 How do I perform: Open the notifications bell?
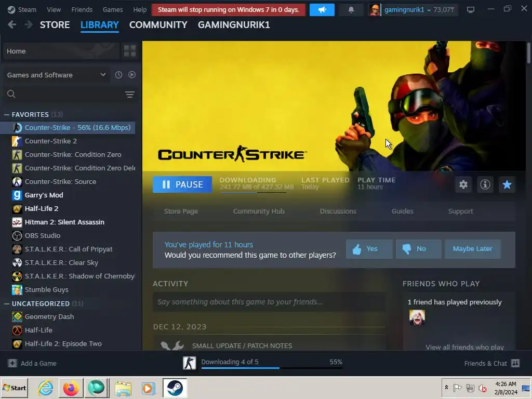[351, 10]
